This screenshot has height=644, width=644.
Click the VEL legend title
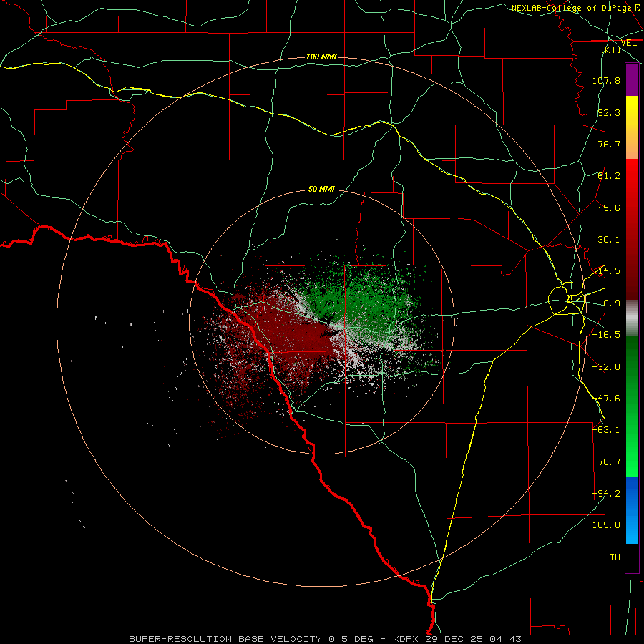[628, 43]
